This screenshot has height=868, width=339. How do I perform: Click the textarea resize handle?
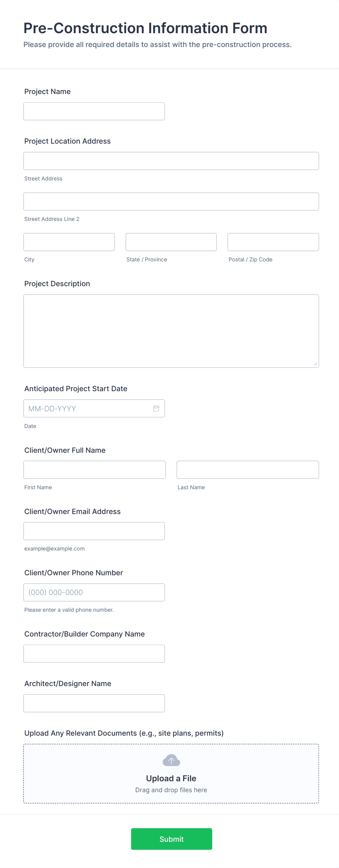(315, 363)
